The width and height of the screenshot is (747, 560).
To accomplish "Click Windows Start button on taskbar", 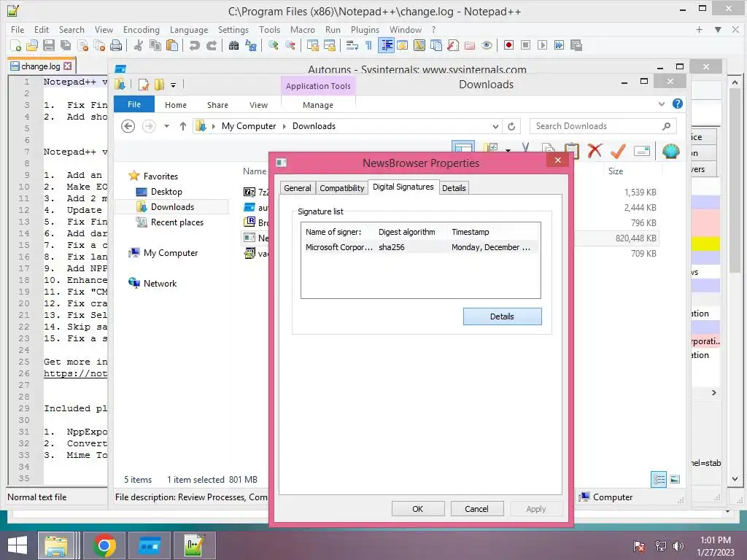I will [18, 545].
